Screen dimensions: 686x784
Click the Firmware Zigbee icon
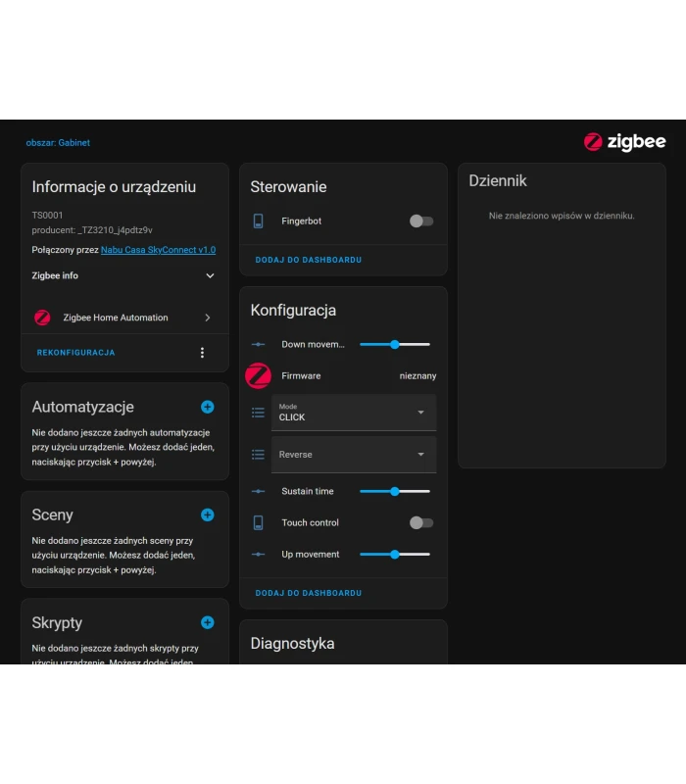pyautogui.click(x=258, y=375)
